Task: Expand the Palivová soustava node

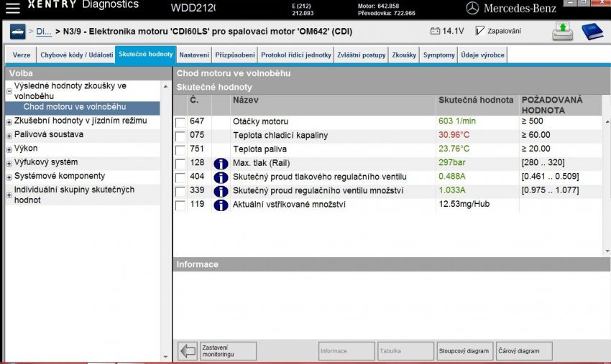Action: [9, 136]
